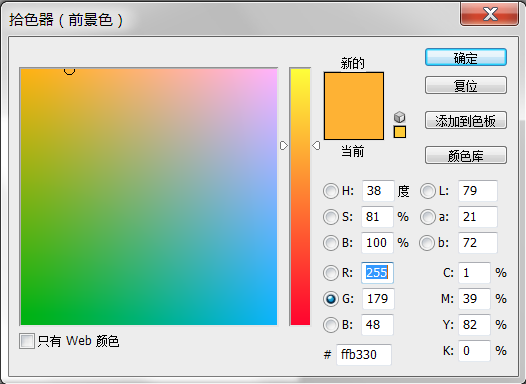Select the Lab lowercase b radio button

pos(427,243)
